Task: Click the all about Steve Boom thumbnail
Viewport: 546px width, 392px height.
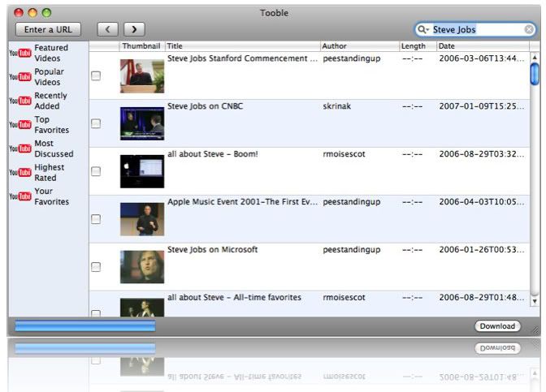Action: (x=142, y=171)
